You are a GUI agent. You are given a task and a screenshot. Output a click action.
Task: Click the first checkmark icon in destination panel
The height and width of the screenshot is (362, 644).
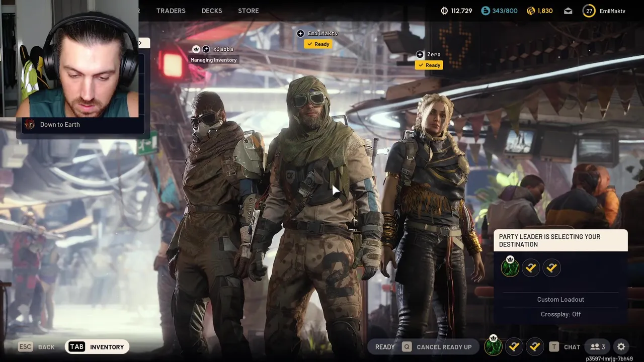(531, 268)
